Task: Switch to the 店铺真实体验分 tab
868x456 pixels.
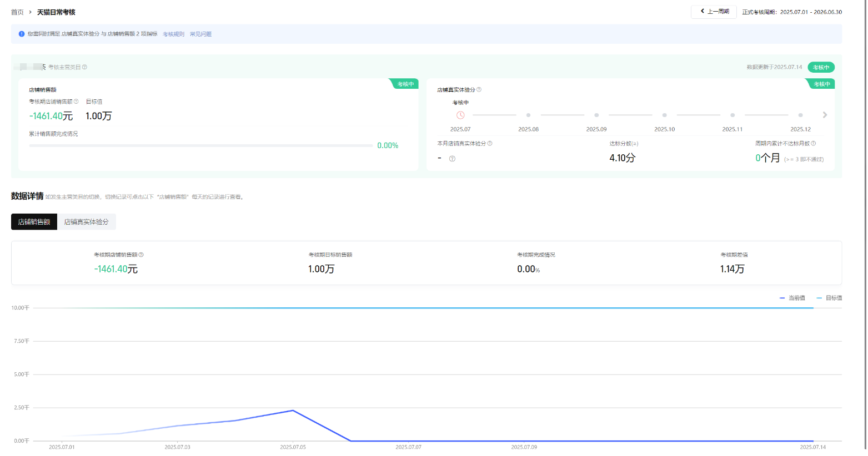Action: coord(86,222)
